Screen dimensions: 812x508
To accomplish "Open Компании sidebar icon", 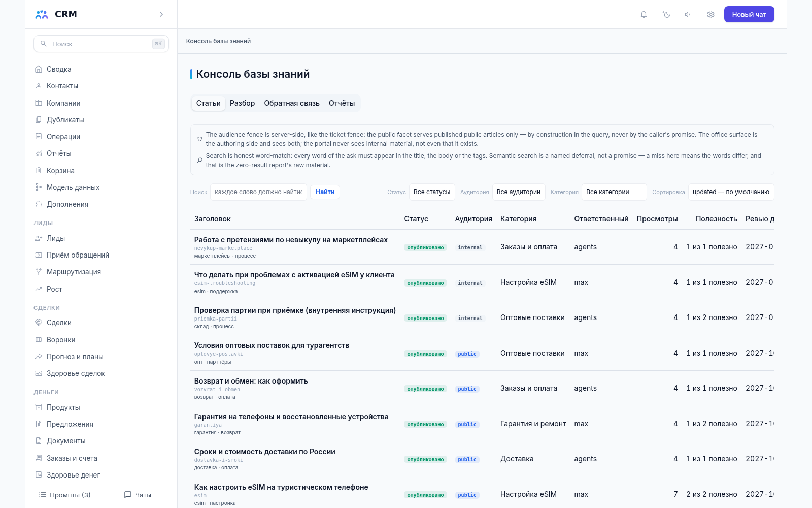I will [39, 103].
